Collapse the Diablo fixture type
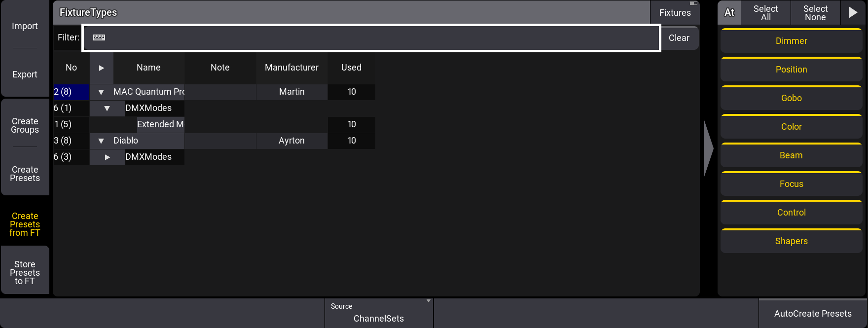 point(101,141)
